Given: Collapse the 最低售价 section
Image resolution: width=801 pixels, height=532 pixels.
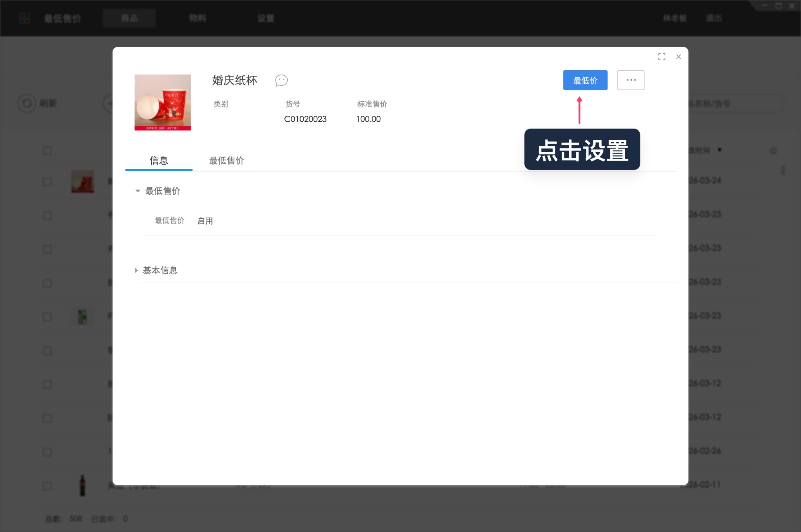Looking at the screenshot, I should point(137,191).
